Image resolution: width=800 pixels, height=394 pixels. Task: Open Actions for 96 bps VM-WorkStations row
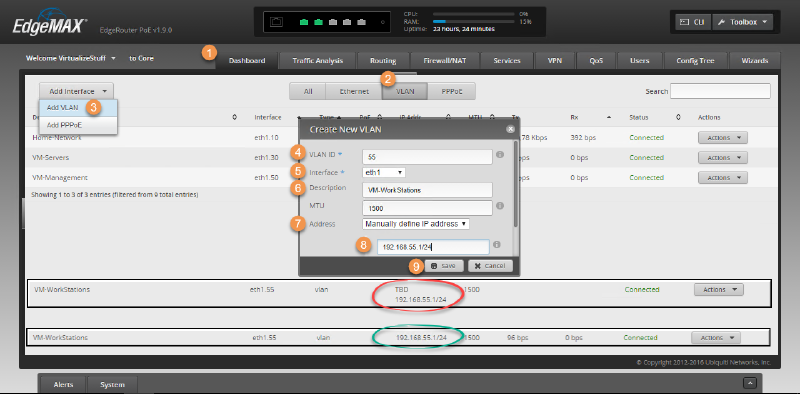(x=716, y=337)
